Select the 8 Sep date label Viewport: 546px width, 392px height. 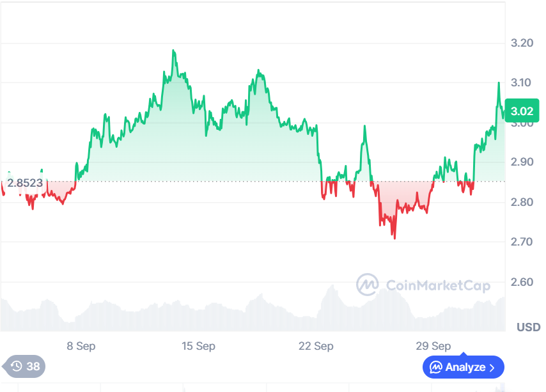81,346
